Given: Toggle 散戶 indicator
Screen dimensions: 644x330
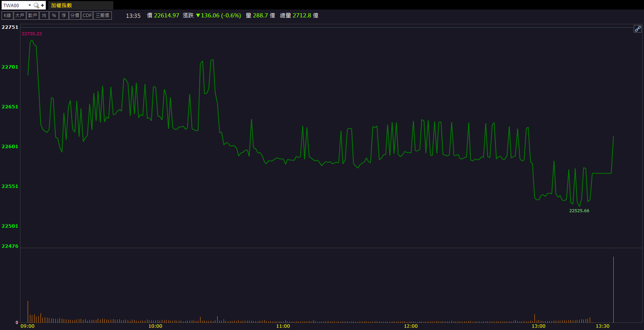Looking at the screenshot, I should click(x=33, y=16).
